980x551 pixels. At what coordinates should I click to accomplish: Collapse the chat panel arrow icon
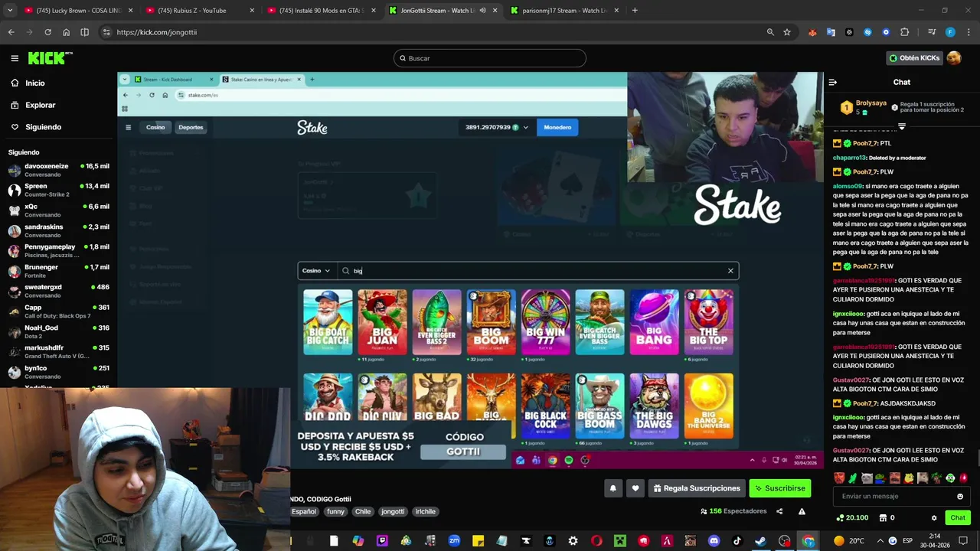[833, 82]
